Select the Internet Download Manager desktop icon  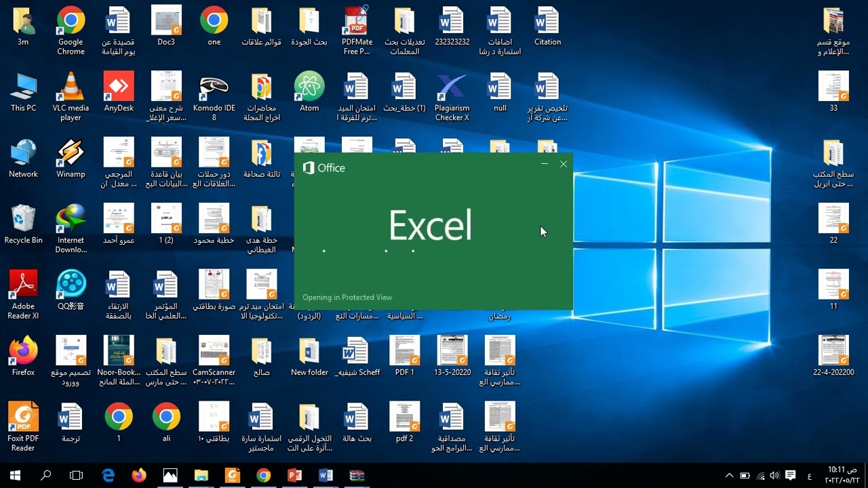[x=71, y=228]
